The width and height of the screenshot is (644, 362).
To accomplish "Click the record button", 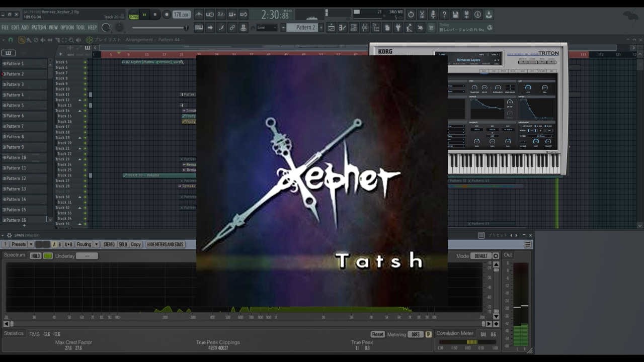I will [167, 15].
